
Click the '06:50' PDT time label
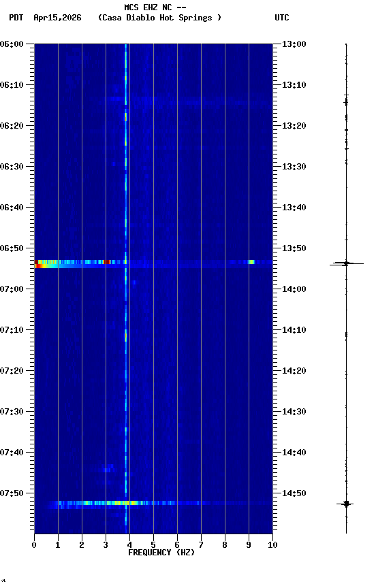[x=12, y=248]
